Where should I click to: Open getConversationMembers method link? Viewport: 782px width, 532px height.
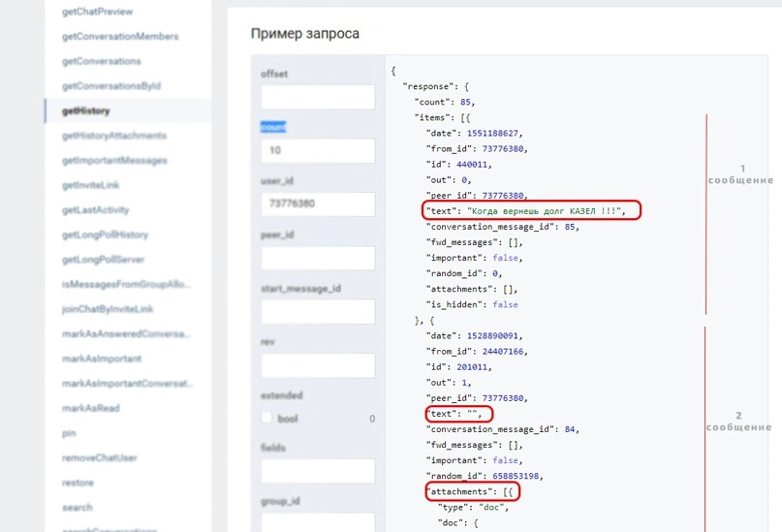[119, 37]
